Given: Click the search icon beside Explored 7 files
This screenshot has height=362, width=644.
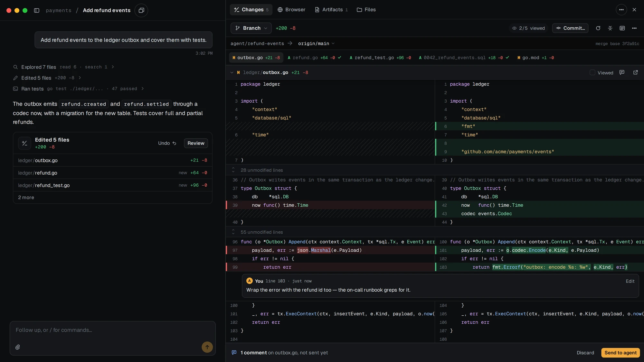Looking at the screenshot, I should click(15, 67).
